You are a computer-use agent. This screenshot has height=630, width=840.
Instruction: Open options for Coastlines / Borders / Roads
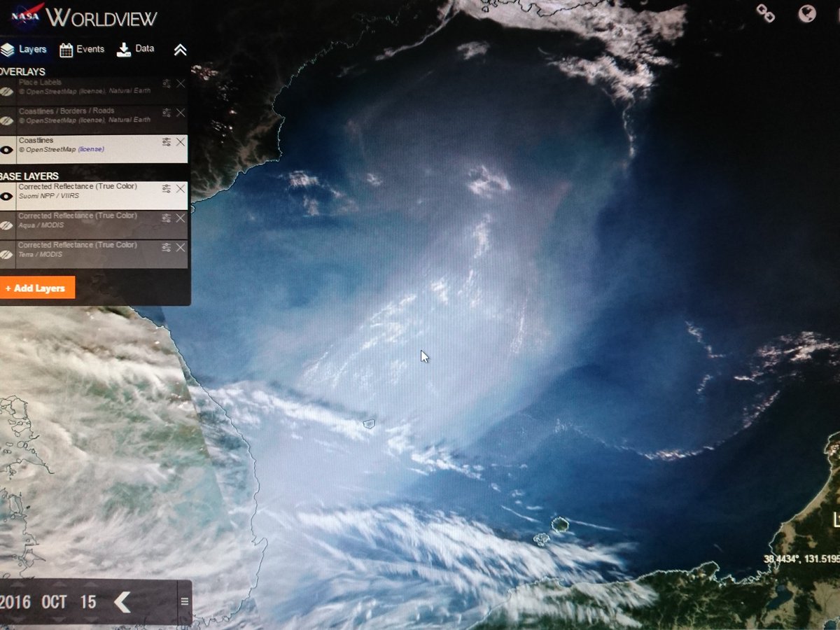[x=166, y=113]
